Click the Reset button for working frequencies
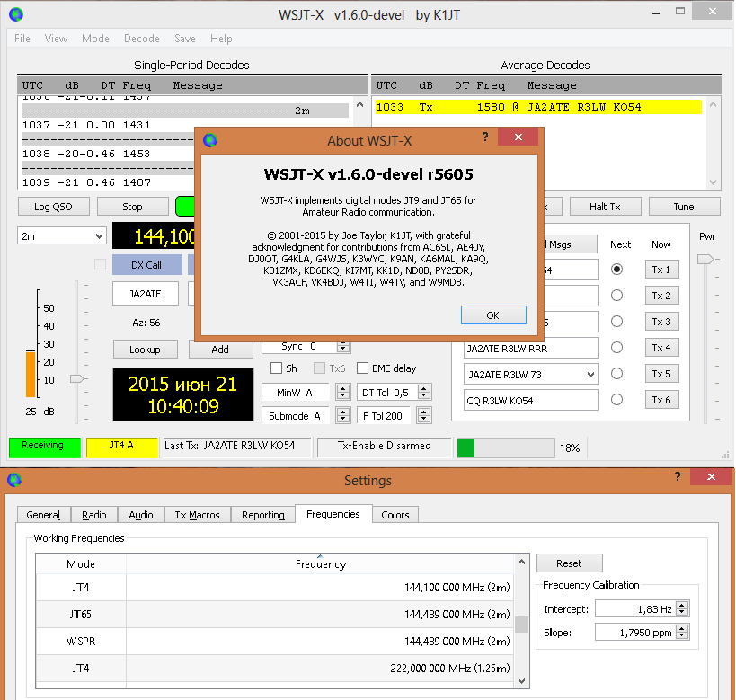This screenshot has height=700, width=736. [569, 563]
